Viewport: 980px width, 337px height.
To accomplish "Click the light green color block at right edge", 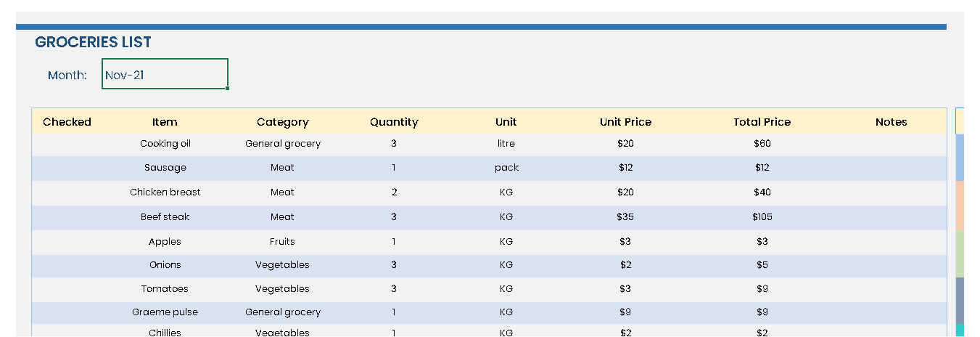I will (x=960, y=253).
